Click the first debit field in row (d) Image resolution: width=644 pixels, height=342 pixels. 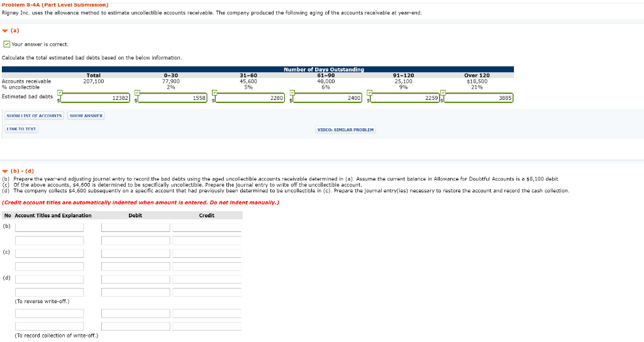(x=136, y=279)
